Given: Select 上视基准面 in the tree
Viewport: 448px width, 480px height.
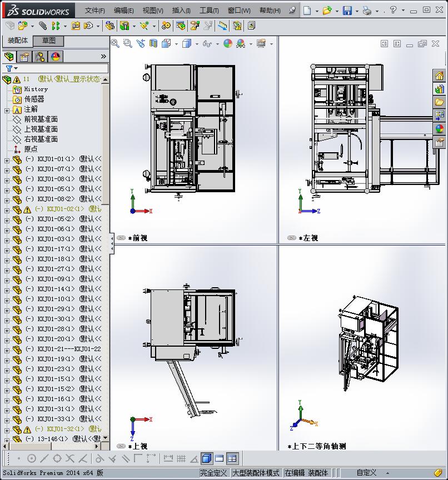Looking at the screenshot, I should point(41,129).
